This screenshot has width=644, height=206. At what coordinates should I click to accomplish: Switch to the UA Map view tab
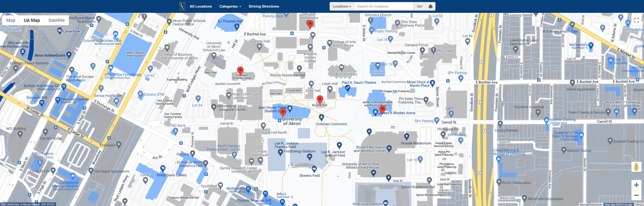[x=32, y=20]
